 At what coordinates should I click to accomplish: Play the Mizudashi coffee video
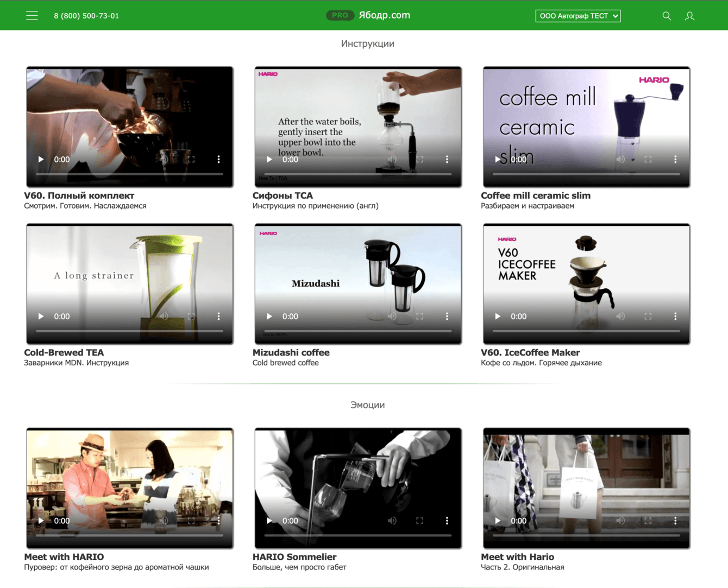(x=269, y=317)
